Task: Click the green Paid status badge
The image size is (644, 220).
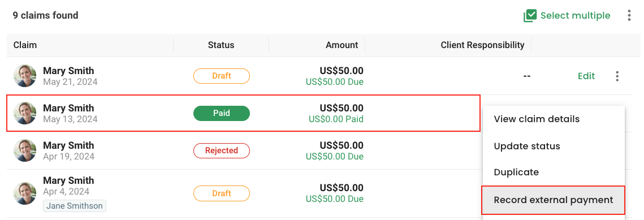Action: pyautogui.click(x=222, y=113)
